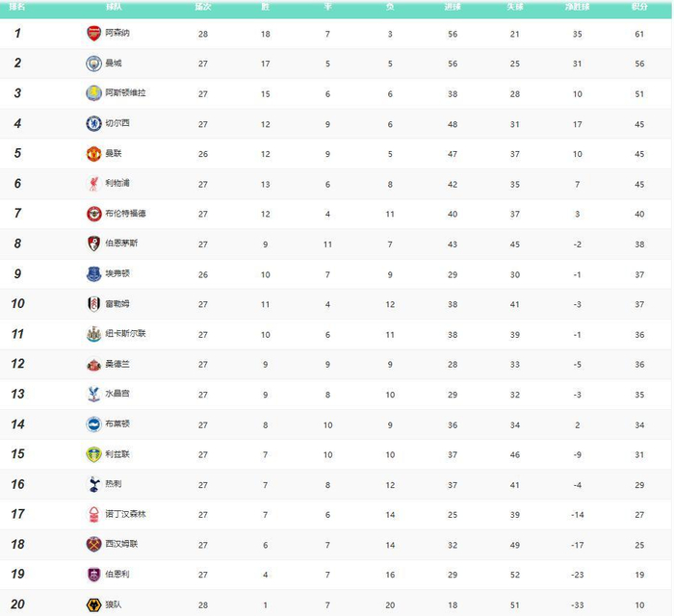Open the Everton club crest
674x616 pixels.
93,273
